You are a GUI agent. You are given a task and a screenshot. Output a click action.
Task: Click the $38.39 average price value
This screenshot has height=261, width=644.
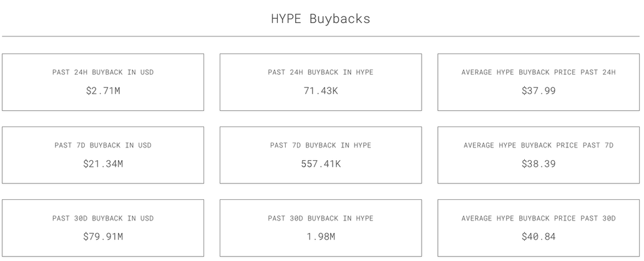[x=539, y=164]
